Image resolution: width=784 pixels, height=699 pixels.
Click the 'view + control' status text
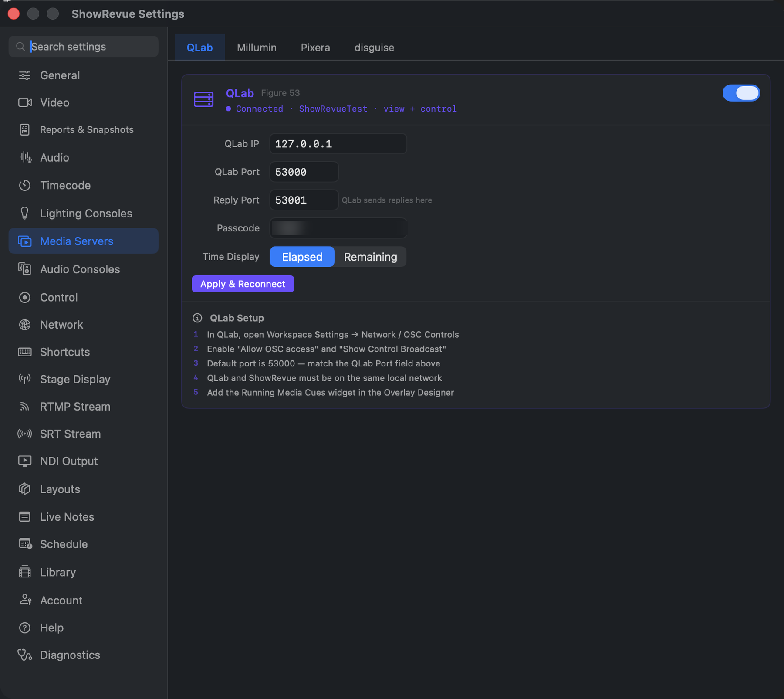coord(420,109)
